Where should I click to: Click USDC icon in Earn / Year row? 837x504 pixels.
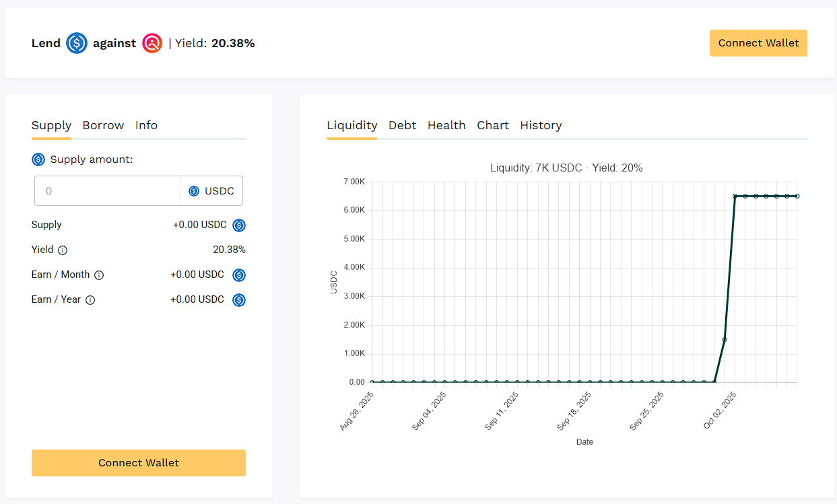(x=239, y=300)
